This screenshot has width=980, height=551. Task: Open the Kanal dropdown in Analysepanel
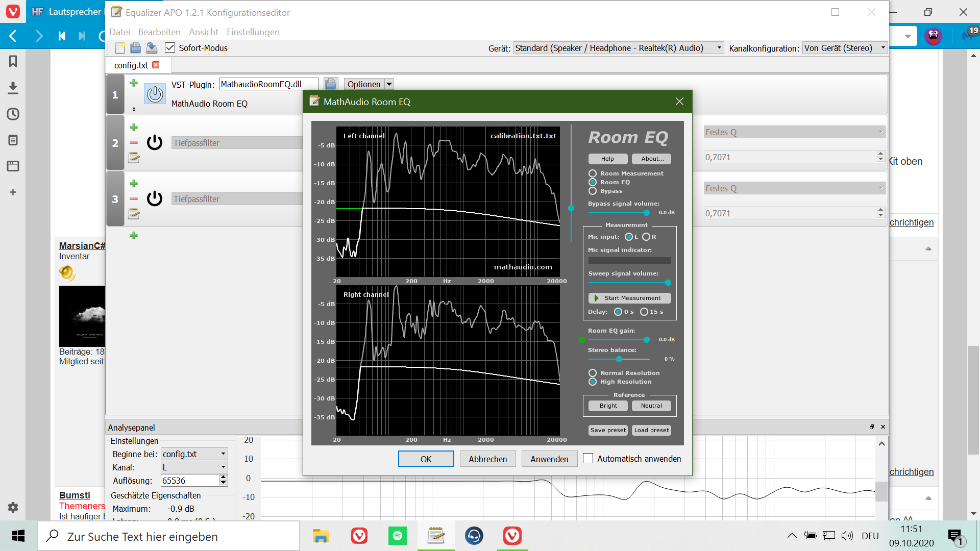(194, 467)
